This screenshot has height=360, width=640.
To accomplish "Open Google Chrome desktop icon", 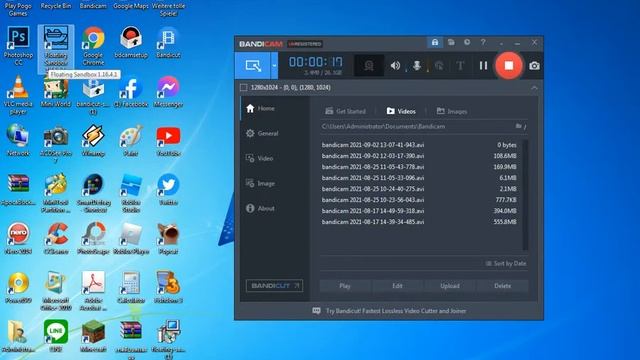I will click(93, 46).
